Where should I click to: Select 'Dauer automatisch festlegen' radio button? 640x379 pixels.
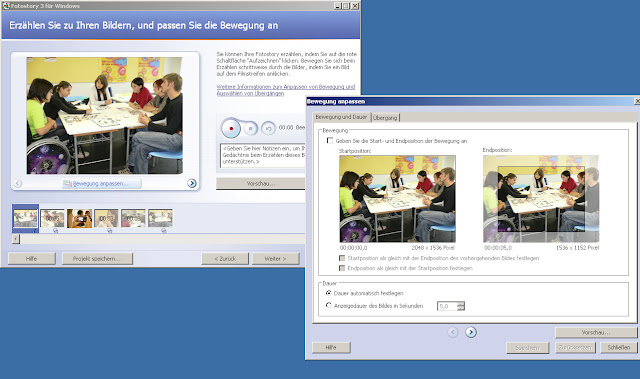click(x=329, y=293)
